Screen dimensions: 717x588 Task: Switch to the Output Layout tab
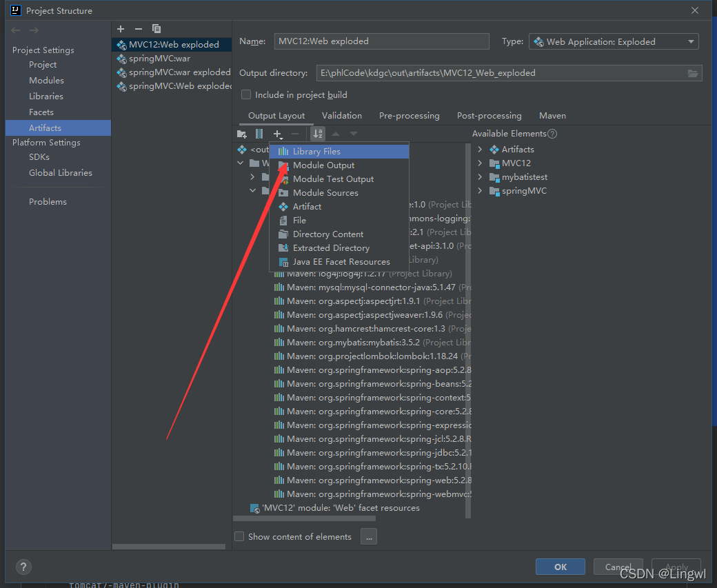point(276,116)
